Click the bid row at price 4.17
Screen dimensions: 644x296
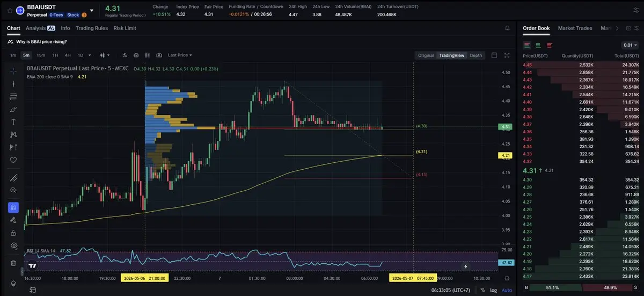[x=581, y=276]
